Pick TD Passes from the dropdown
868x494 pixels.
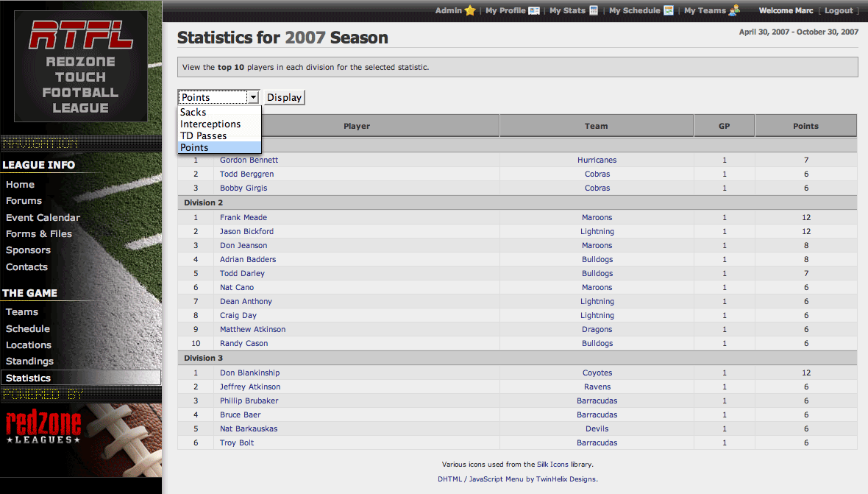[x=203, y=135]
